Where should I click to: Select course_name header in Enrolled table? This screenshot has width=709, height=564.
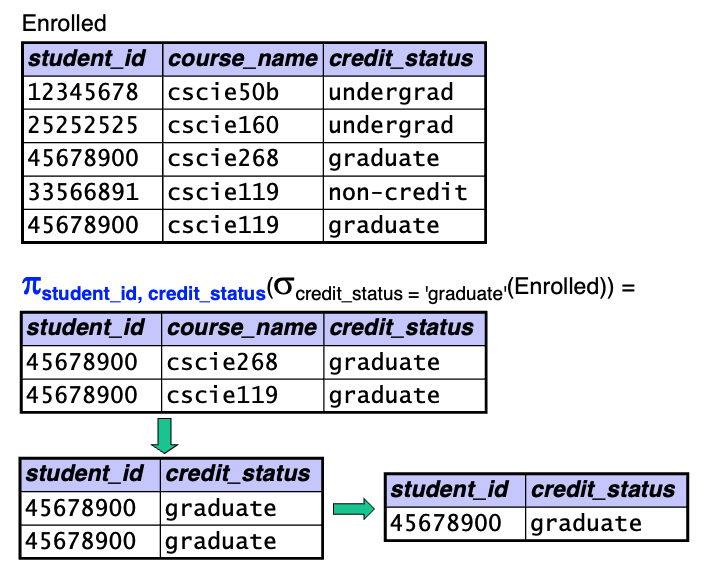coord(243,59)
